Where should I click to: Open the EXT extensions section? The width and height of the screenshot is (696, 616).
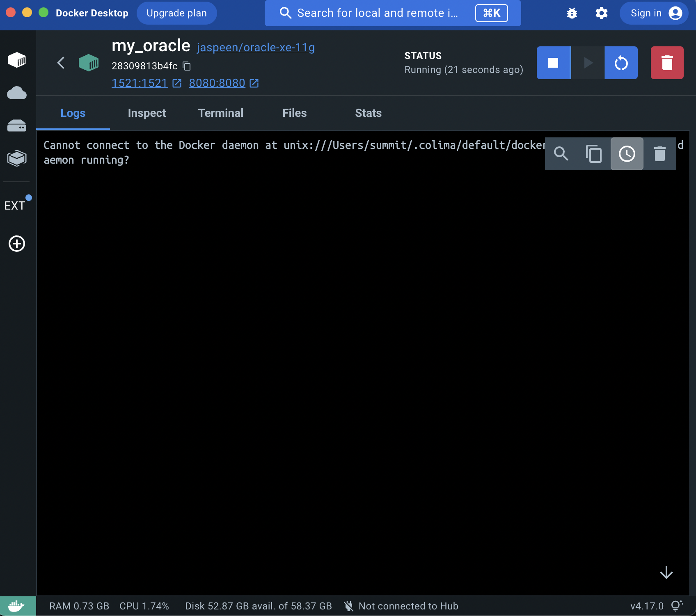point(16,205)
